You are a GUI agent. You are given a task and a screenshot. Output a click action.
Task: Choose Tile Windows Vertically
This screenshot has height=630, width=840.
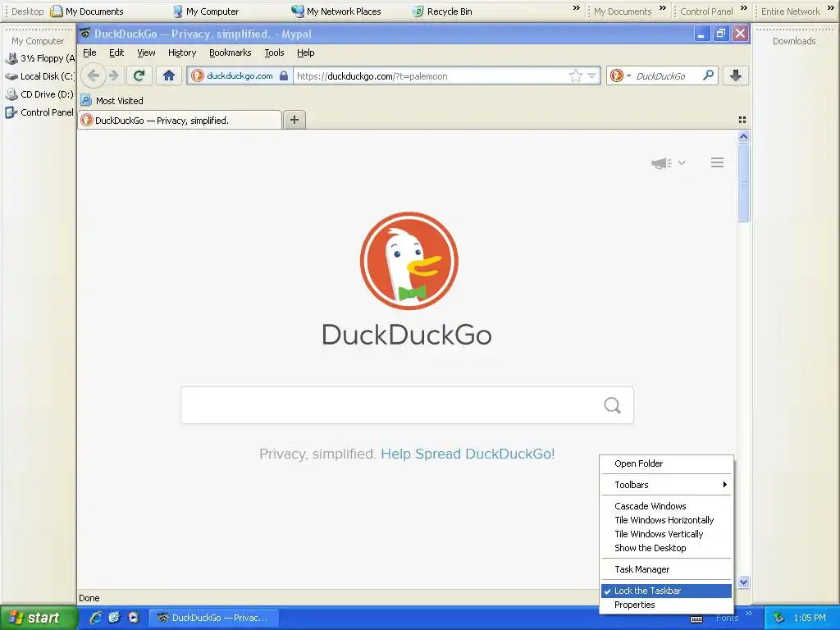coord(666,533)
